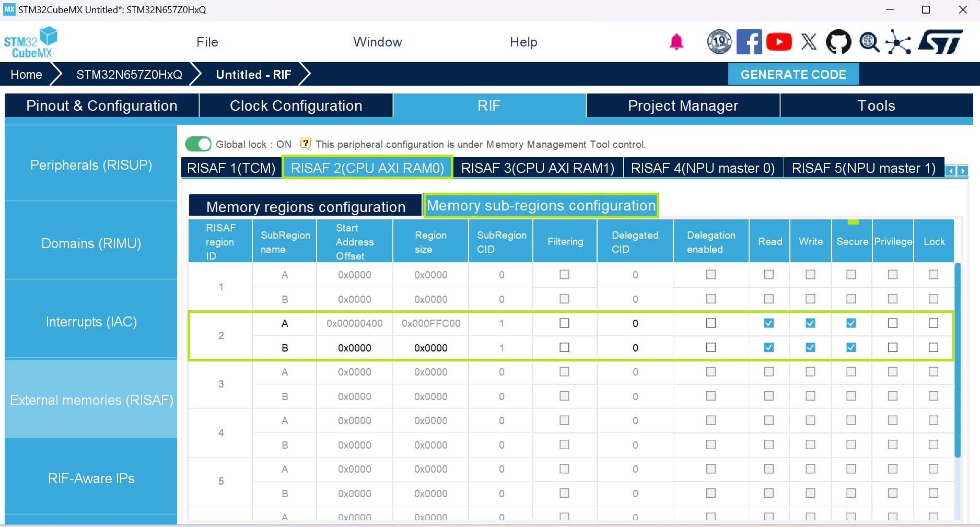
Task: Open the File menu
Action: point(207,42)
